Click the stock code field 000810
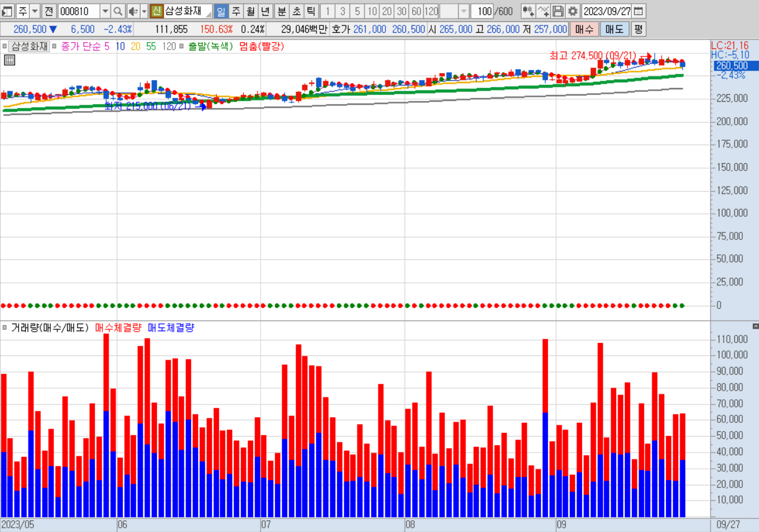 78,11
